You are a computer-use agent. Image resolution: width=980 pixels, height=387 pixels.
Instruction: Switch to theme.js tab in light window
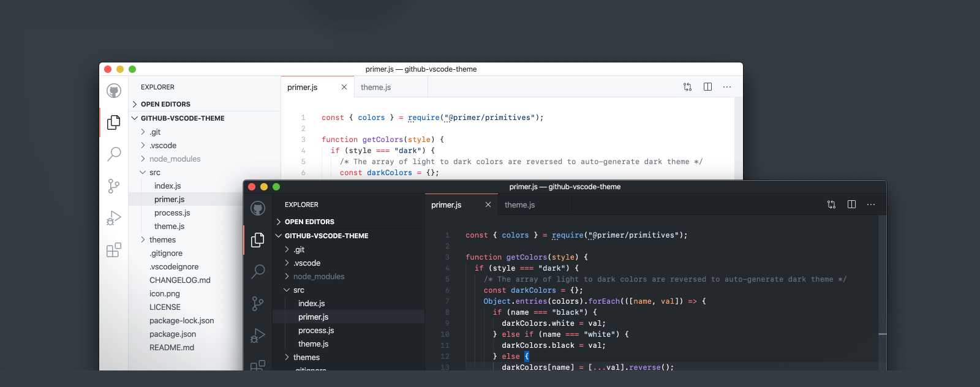[x=391, y=87]
